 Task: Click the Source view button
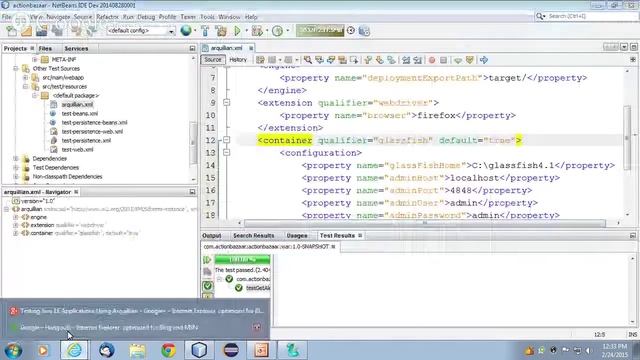pyautogui.click(x=213, y=60)
